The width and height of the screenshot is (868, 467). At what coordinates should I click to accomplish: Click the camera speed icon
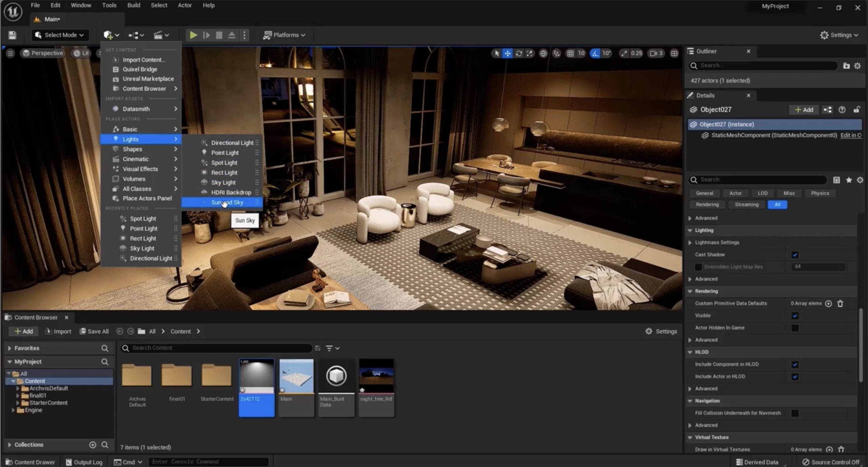[653, 53]
